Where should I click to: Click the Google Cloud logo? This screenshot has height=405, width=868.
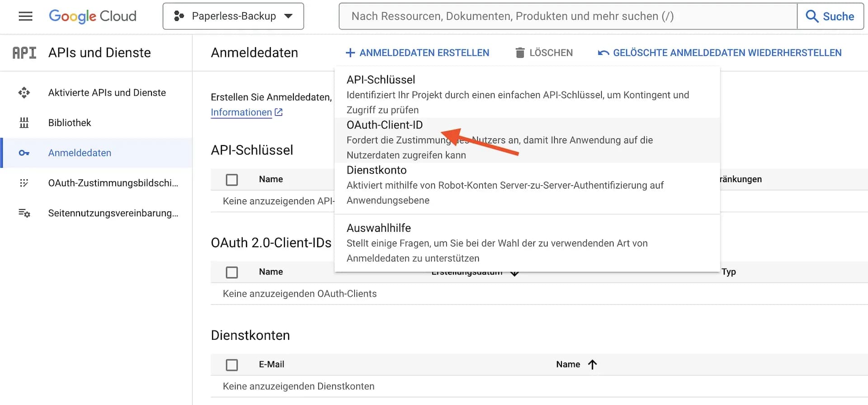tap(93, 16)
